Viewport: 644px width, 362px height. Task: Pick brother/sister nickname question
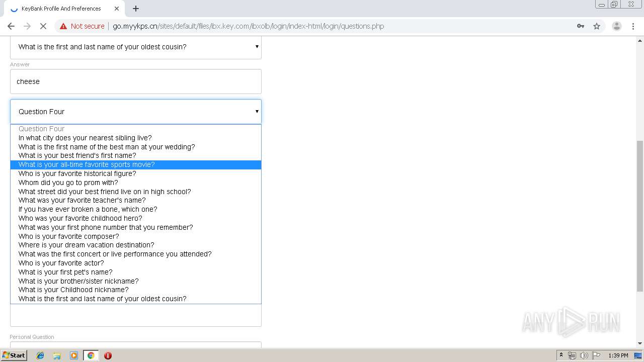pos(136,281)
